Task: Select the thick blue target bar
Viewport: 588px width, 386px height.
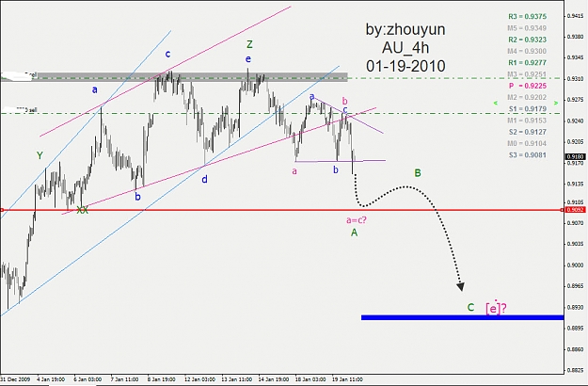Action: coord(462,317)
